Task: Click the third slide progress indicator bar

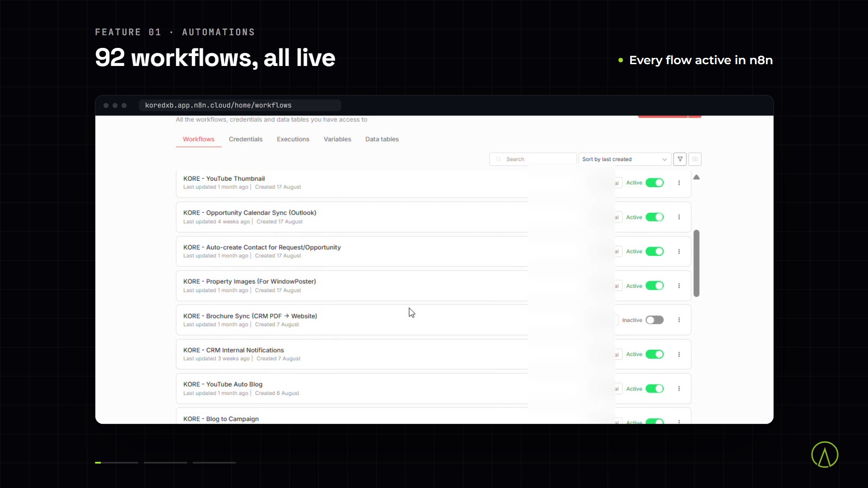Action: coord(214,463)
